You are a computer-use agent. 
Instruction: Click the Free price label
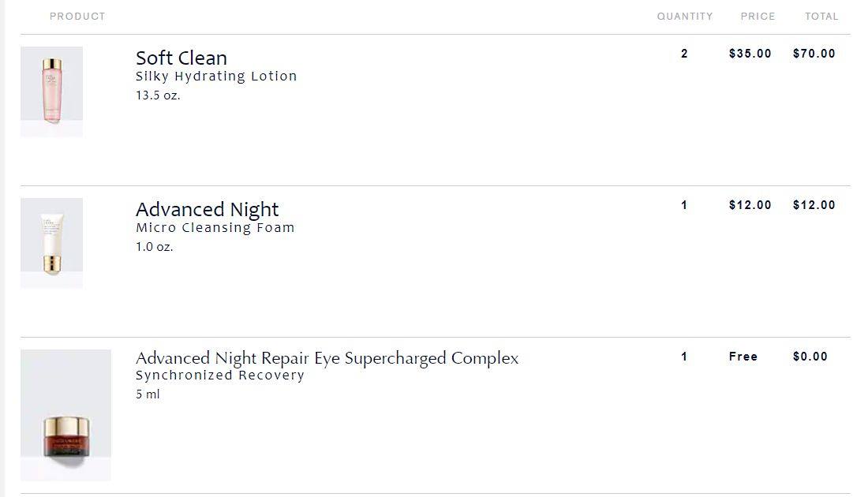coord(743,357)
